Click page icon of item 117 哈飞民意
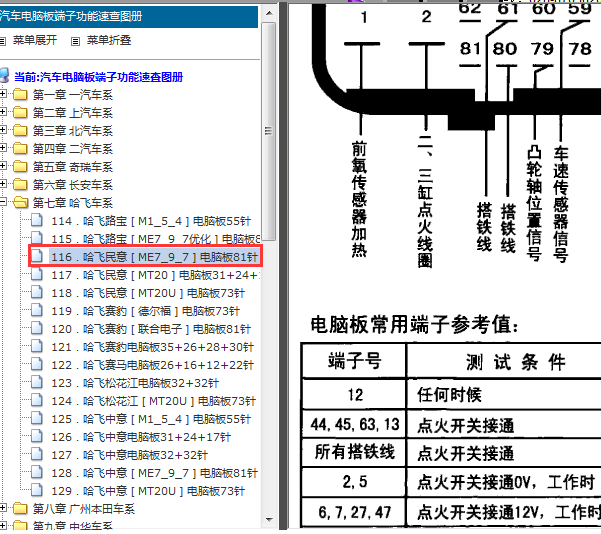Image resolution: width=601 pixels, height=534 pixels. pyautogui.click(x=37, y=274)
